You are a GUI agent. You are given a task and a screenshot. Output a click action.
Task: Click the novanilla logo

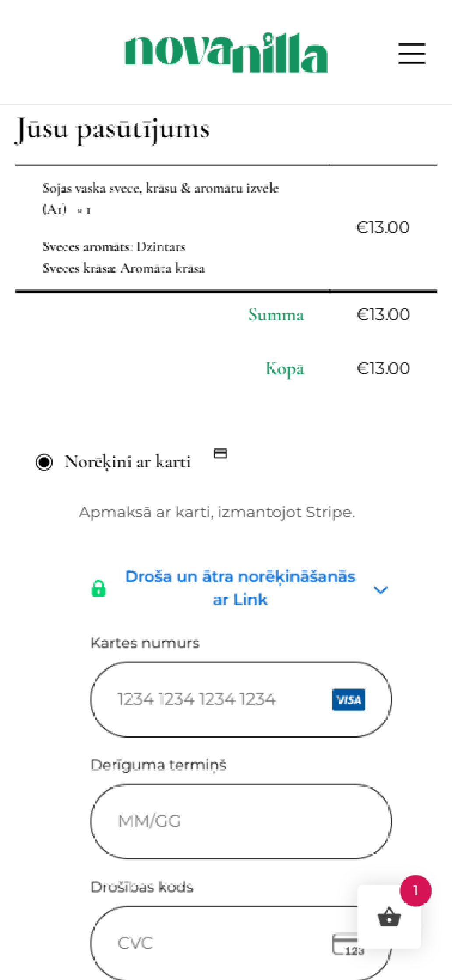(226, 53)
